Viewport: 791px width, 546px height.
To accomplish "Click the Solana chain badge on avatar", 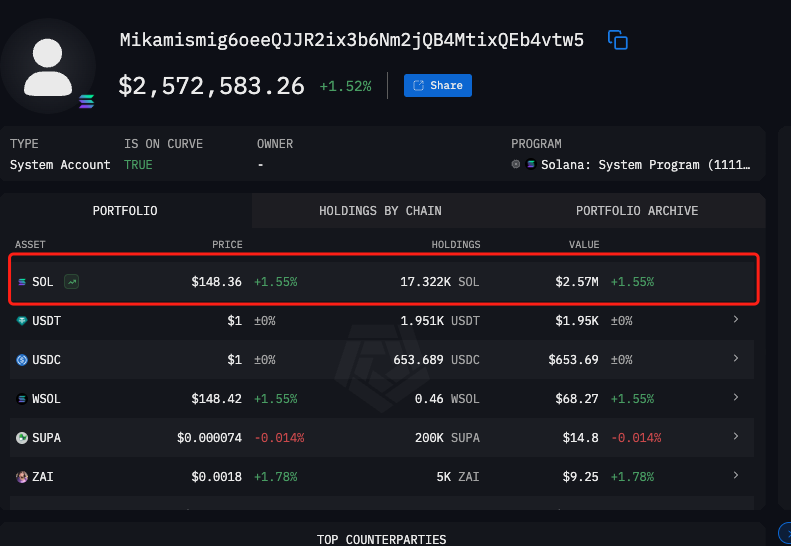I will pyautogui.click(x=86, y=101).
